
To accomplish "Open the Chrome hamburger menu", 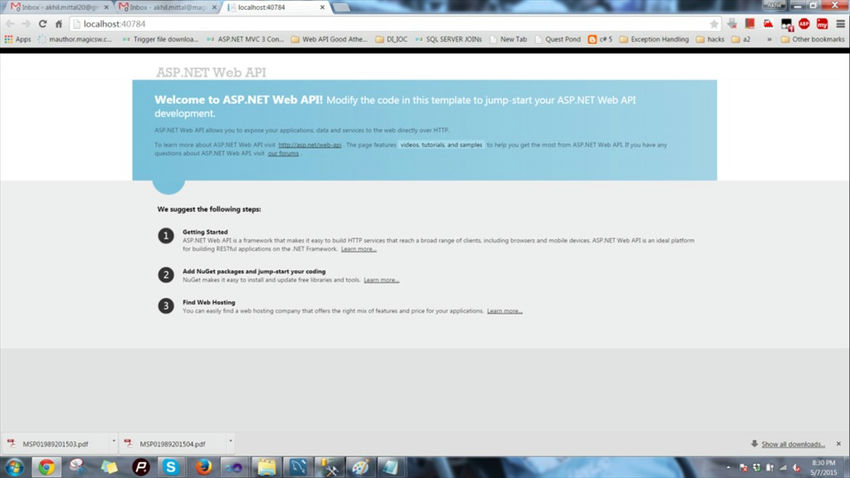I will pos(840,24).
